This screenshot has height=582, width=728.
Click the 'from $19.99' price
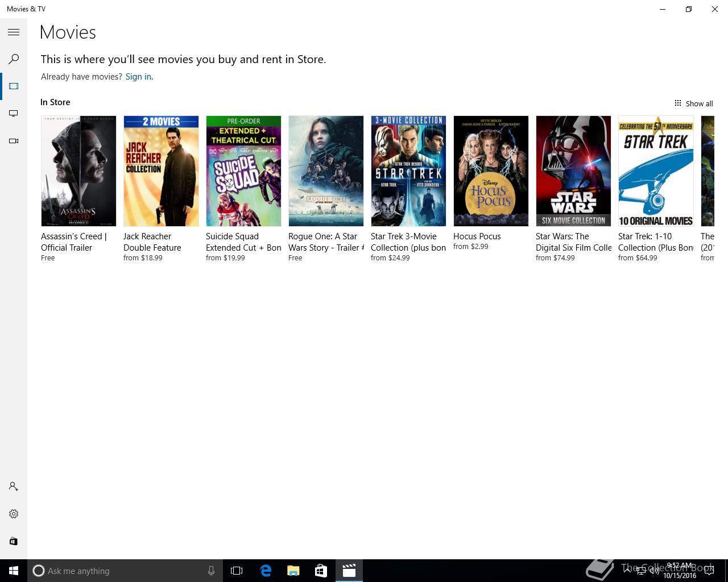(x=225, y=258)
